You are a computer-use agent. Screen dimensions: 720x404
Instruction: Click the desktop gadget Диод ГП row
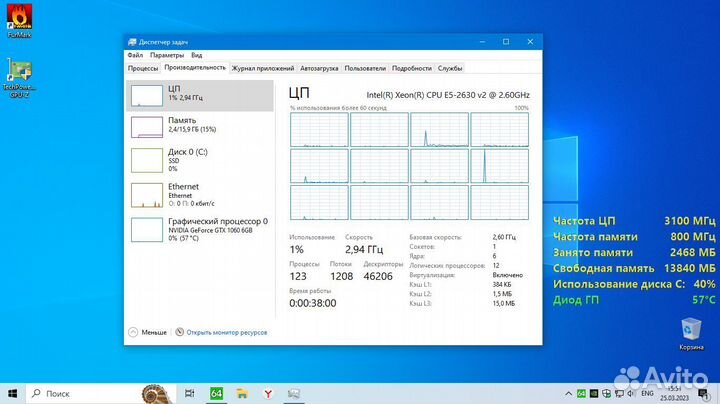click(x=634, y=300)
